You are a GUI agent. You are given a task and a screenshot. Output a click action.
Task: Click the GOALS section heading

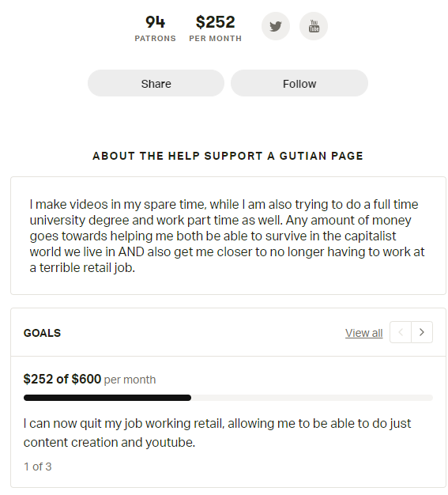[x=42, y=333]
